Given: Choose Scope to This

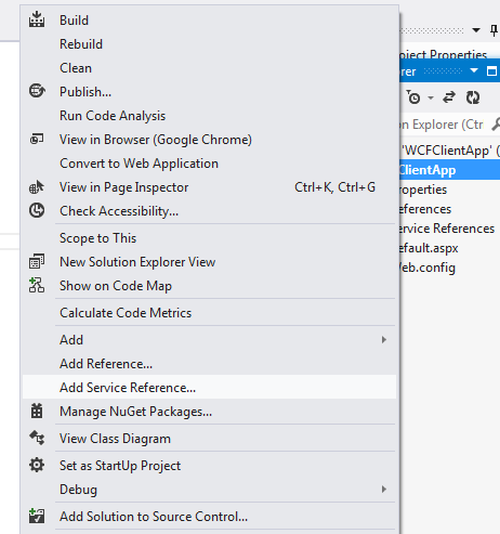Looking at the screenshot, I should coord(209,238).
